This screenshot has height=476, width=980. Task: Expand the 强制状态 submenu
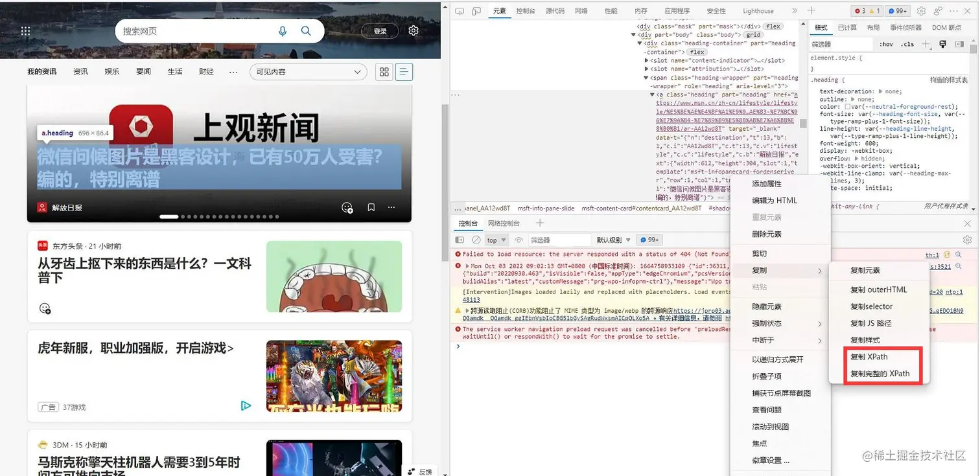[780, 324]
